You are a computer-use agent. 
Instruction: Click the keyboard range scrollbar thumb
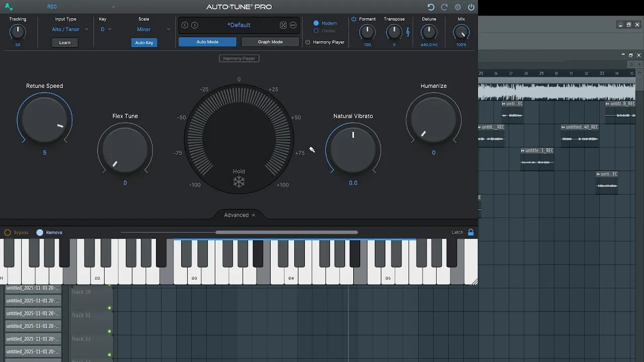[287, 232]
